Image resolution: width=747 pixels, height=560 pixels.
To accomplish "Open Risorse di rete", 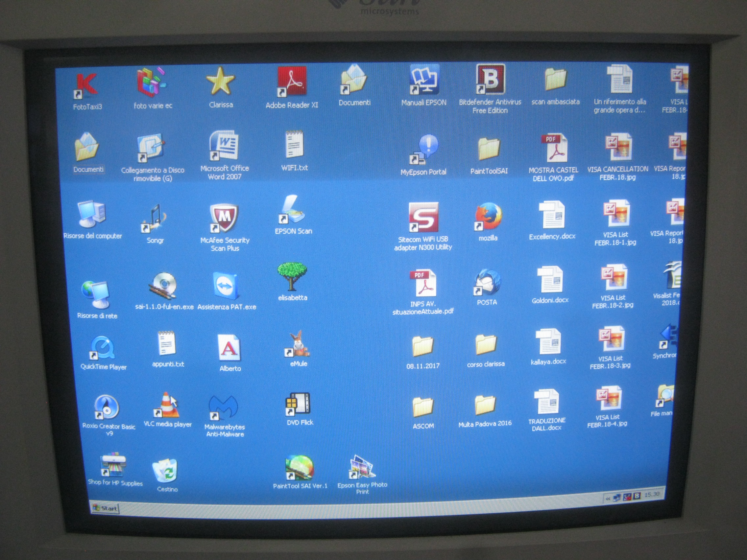I will click(96, 295).
